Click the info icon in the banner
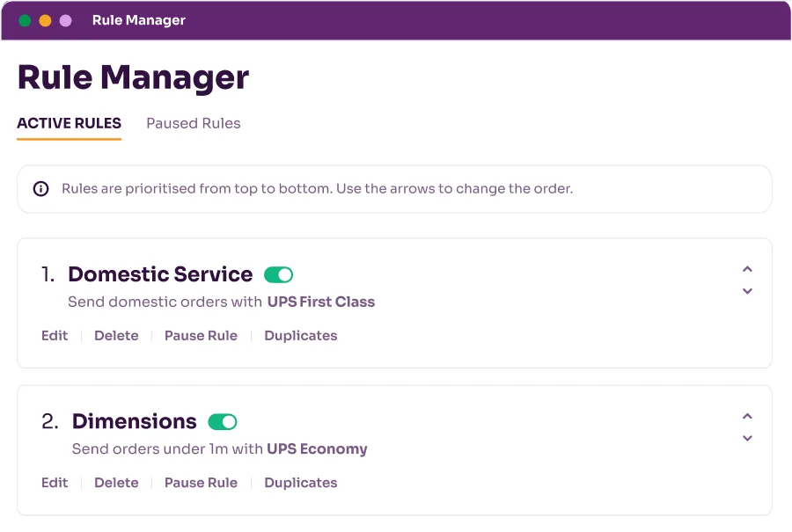This screenshot has height=532, width=792. coord(40,189)
